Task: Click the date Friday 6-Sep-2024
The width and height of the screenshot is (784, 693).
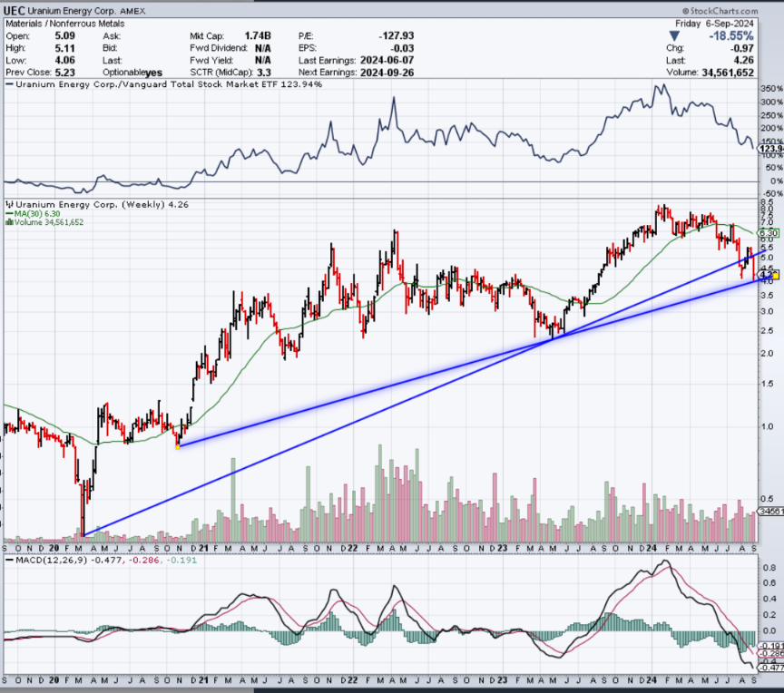Action: click(714, 24)
